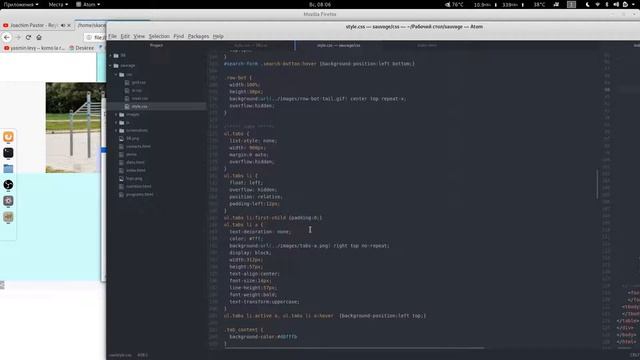This screenshot has height=360, width=640.
Task: Reload the Firefox page
Action: pos(28,37)
